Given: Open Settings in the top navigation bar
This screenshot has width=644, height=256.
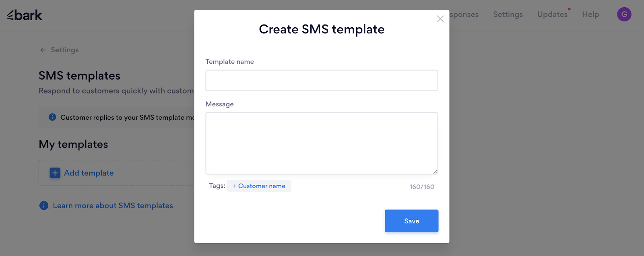Looking at the screenshot, I should [508, 14].
